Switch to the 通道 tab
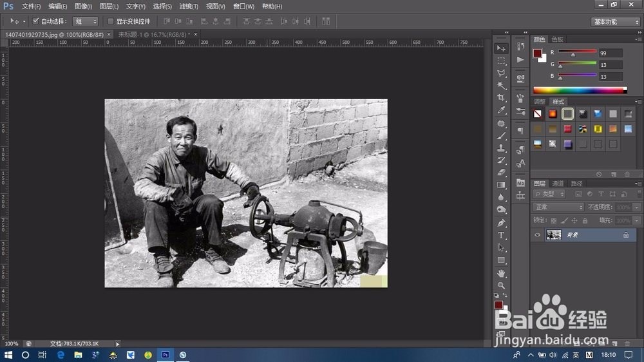Image resolution: width=644 pixels, height=362 pixels. [557, 184]
